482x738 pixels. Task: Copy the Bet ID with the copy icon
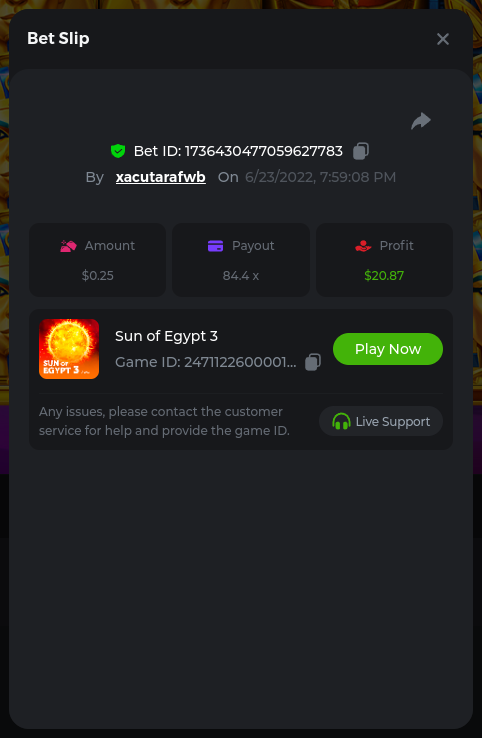[x=361, y=151]
